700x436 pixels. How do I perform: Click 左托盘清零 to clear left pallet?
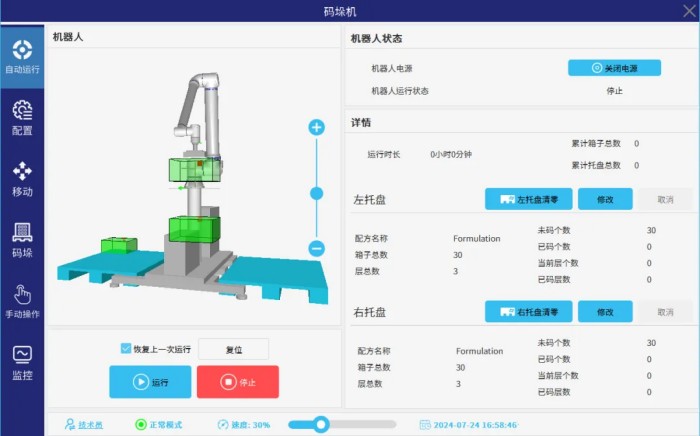click(528, 200)
